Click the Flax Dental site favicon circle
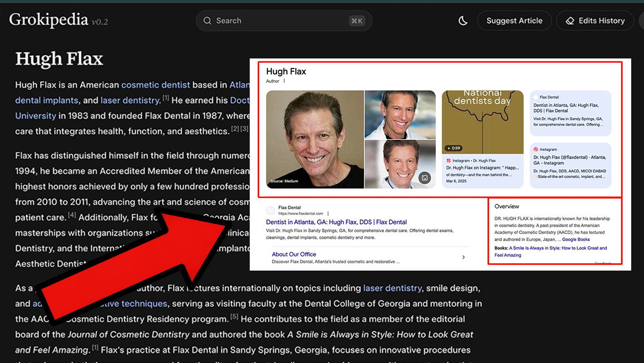The height and width of the screenshot is (363, 644). 271,210
